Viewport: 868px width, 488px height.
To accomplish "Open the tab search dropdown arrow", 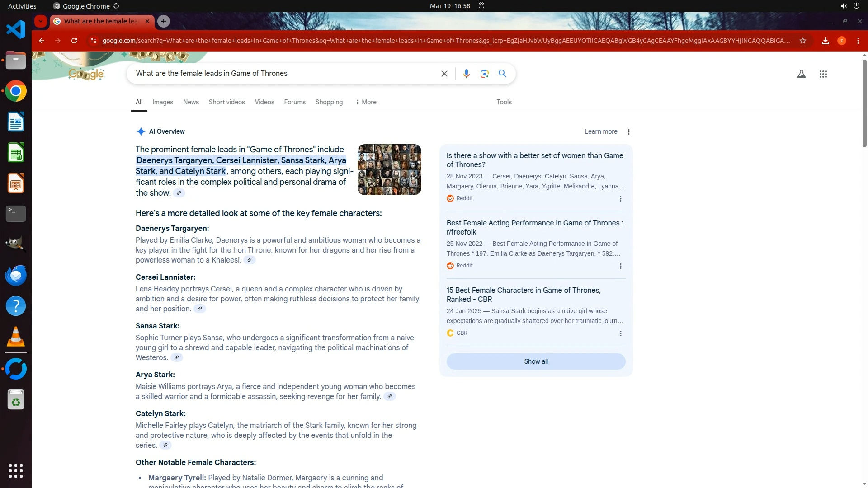I will pyautogui.click(x=41, y=21).
